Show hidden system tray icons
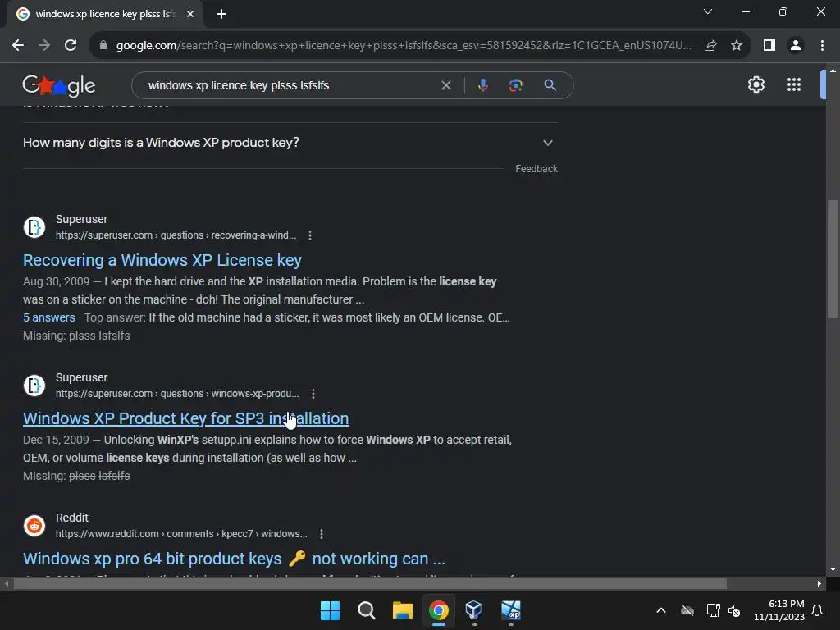 click(x=661, y=610)
